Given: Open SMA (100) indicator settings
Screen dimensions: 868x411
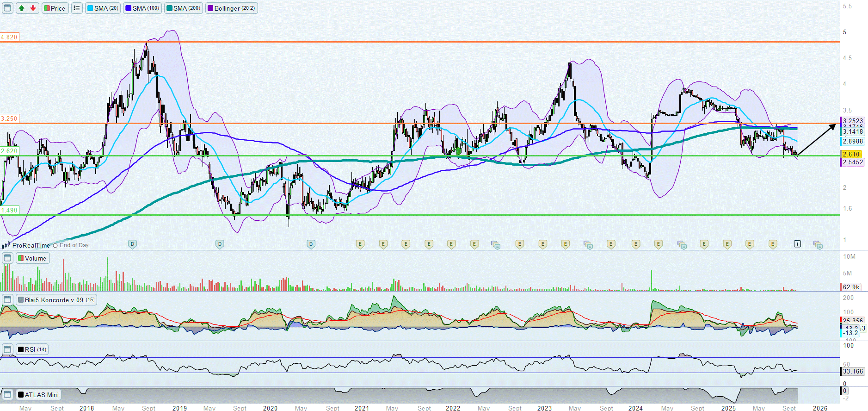Looking at the screenshot, I should (143, 8).
